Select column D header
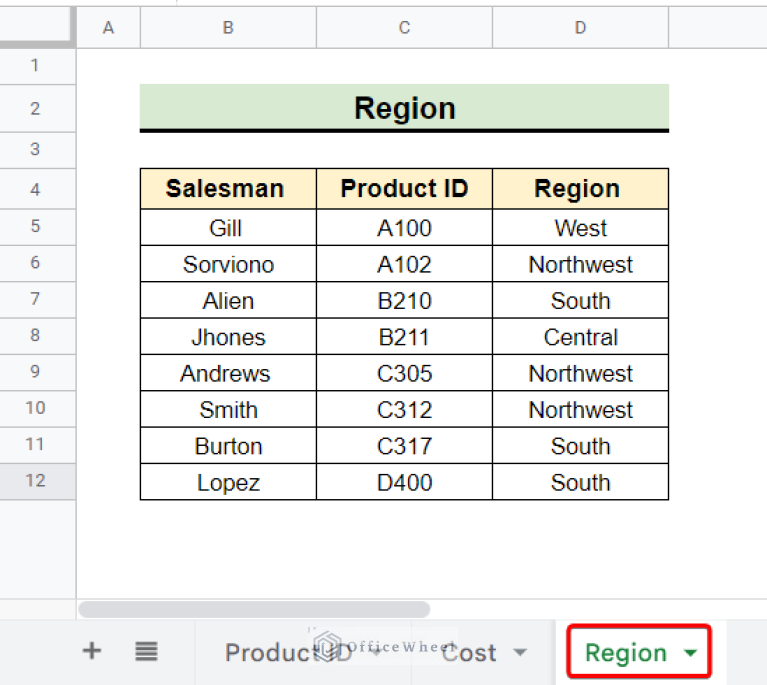Viewport: 767px width, 685px height. click(x=580, y=28)
